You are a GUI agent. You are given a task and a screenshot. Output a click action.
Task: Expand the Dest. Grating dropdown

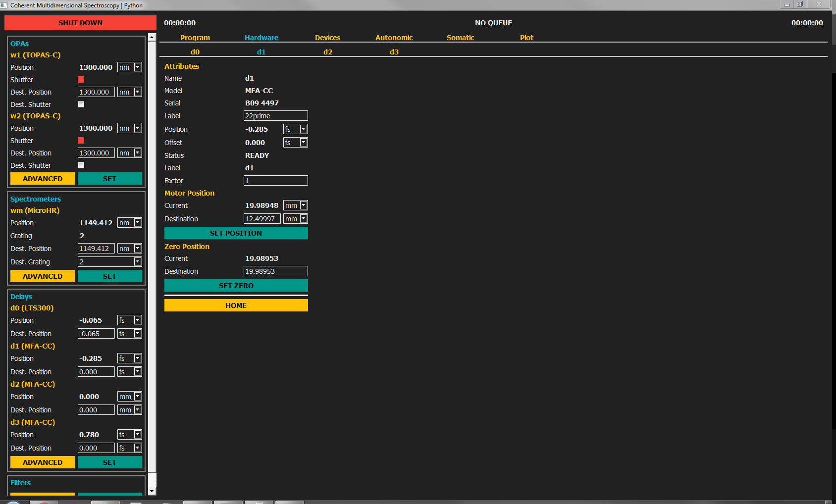click(x=138, y=262)
